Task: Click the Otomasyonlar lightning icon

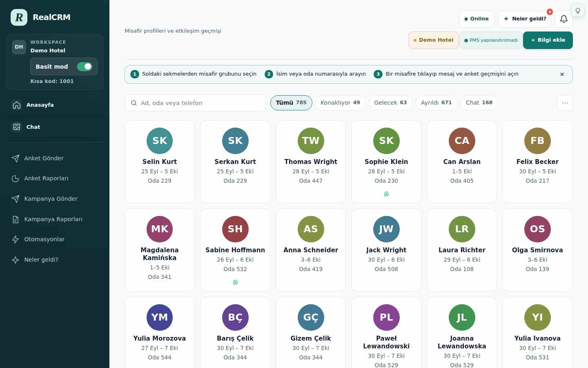Action: [16, 240]
